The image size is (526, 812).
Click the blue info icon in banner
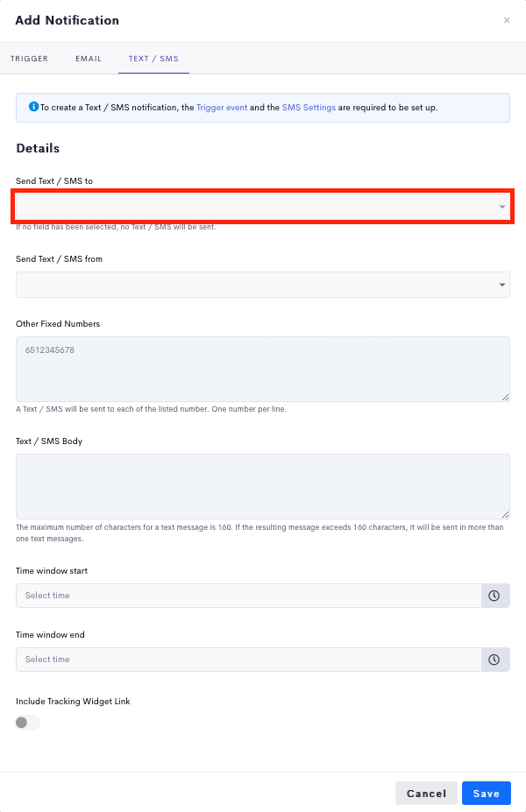click(33, 107)
